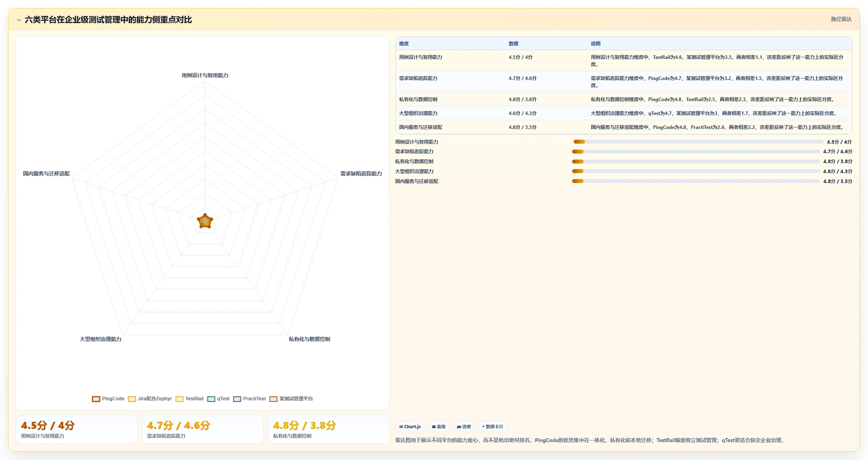The width and height of the screenshot is (868, 460).
Task: Toggle 某测试管理平台 series in legend
Action: [x=291, y=399]
